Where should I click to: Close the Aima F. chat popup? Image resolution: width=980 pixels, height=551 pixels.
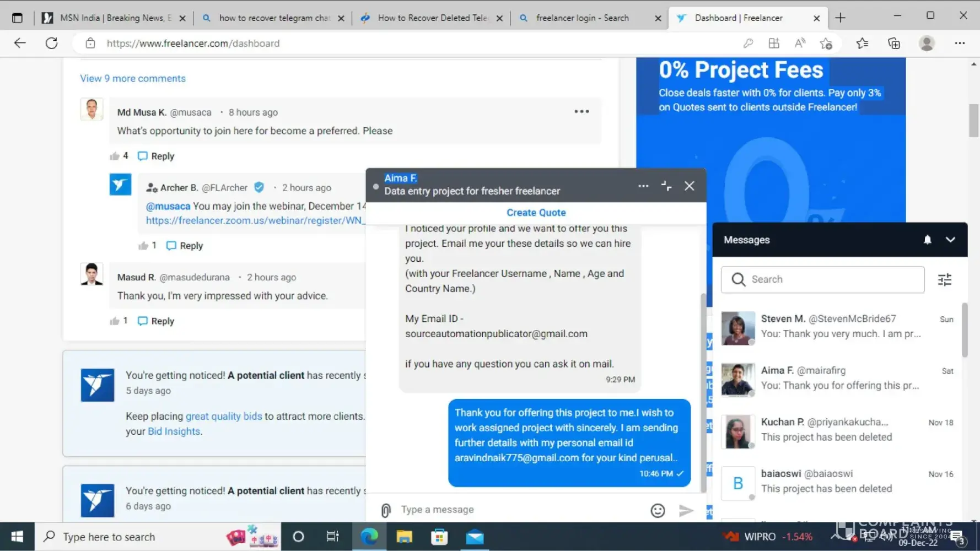click(689, 186)
